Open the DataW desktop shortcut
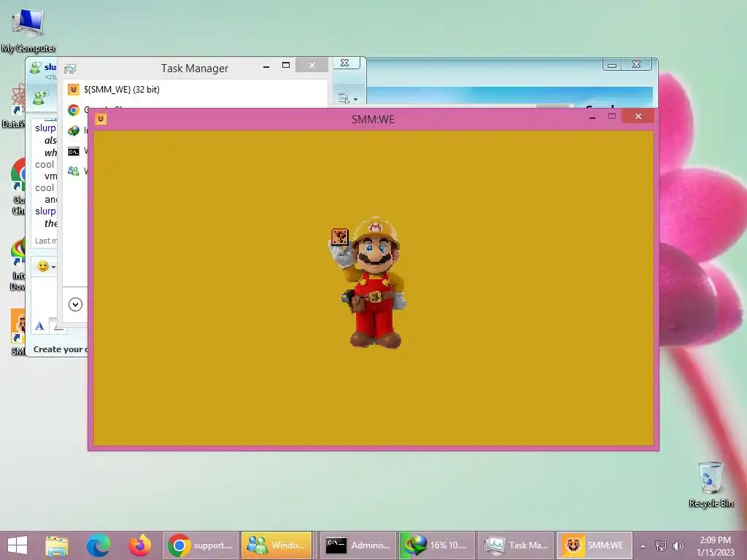 coord(15,106)
